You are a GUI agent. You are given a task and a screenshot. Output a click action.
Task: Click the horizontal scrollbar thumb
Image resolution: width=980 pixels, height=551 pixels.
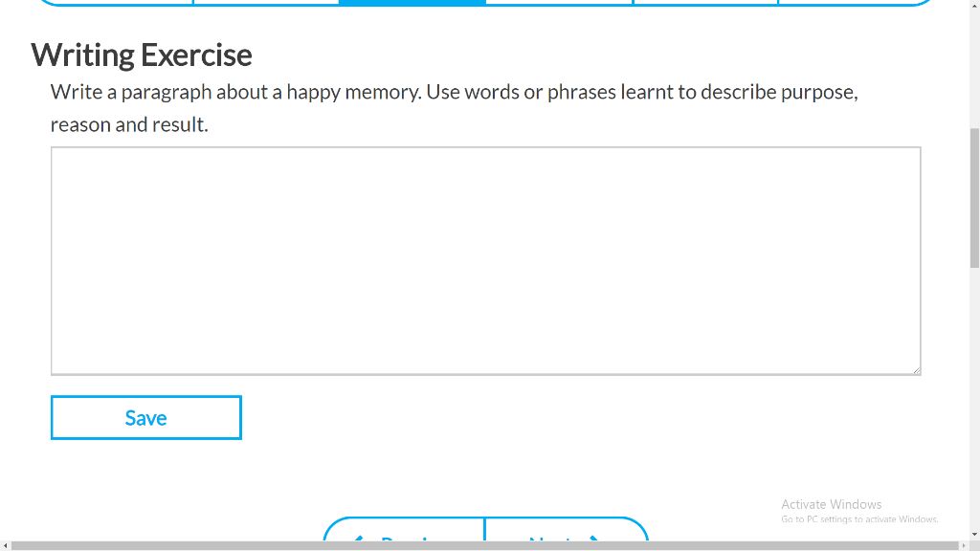pos(485,546)
